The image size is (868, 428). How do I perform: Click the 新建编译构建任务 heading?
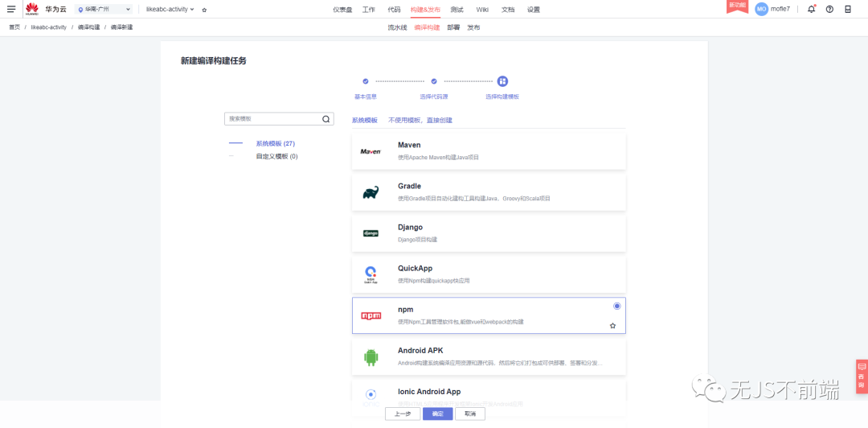click(x=214, y=61)
